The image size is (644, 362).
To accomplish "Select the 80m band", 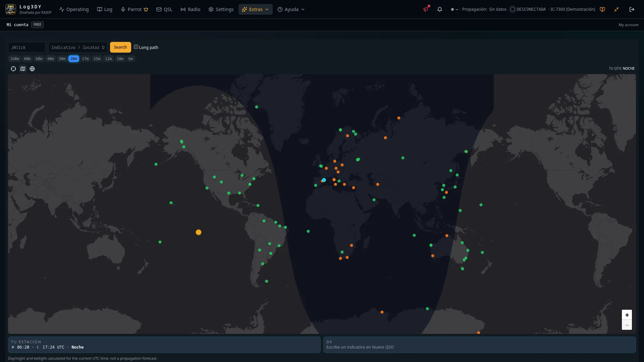I will pyautogui.click(x=28, y=59).
